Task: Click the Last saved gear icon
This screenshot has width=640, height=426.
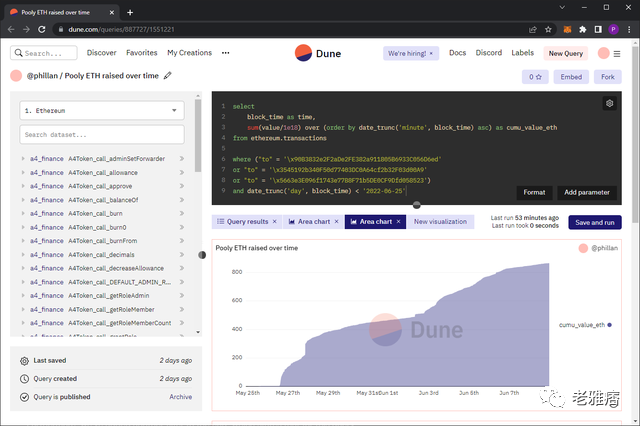Action: tap(24, 361)
